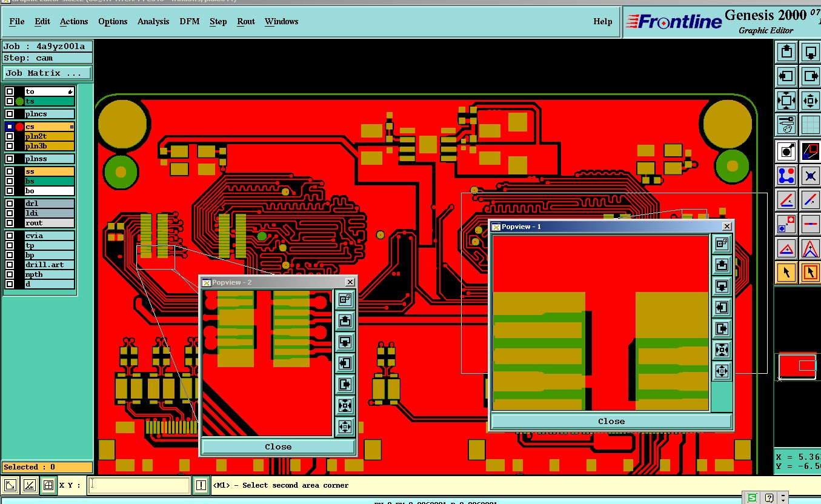The width and height of the screenshot is (821, 504).
Task: Toggle the grid icon in right toolbar
Action: click(811, 125)
